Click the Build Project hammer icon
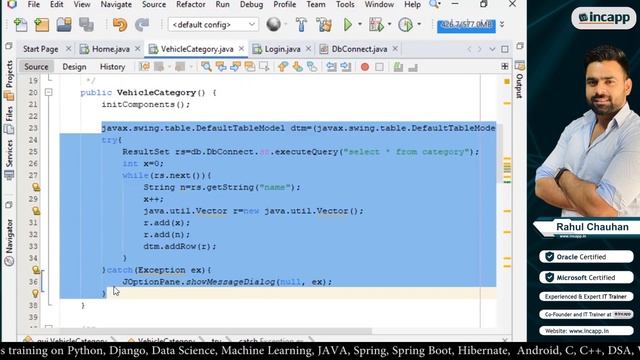This screenshot has height=360, width=640. tap(302, 24)
